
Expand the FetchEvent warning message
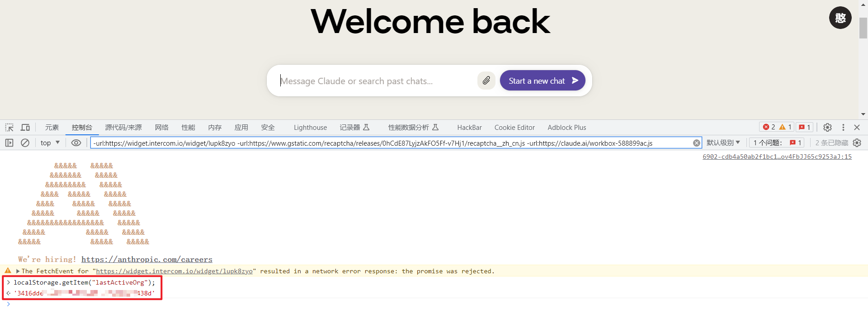click(18, 271)
